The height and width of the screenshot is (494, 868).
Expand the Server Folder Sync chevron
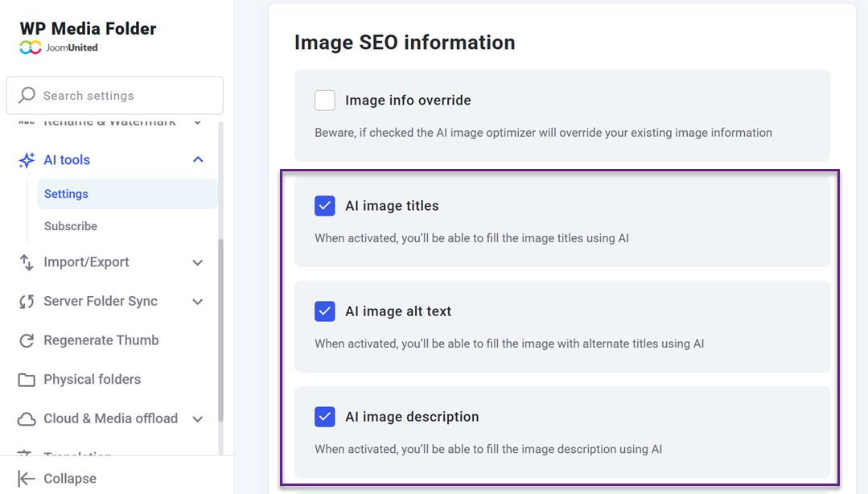[x=198, y=302]
